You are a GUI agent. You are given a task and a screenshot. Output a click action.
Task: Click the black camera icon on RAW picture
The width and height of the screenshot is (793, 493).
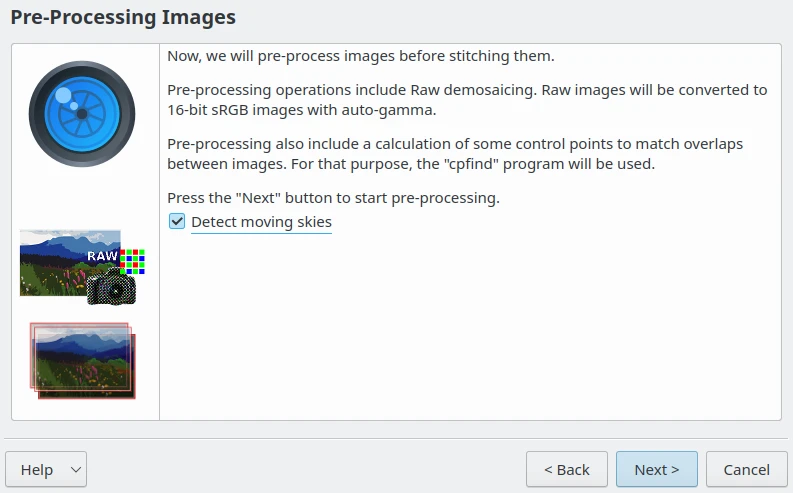coord(111,289)
